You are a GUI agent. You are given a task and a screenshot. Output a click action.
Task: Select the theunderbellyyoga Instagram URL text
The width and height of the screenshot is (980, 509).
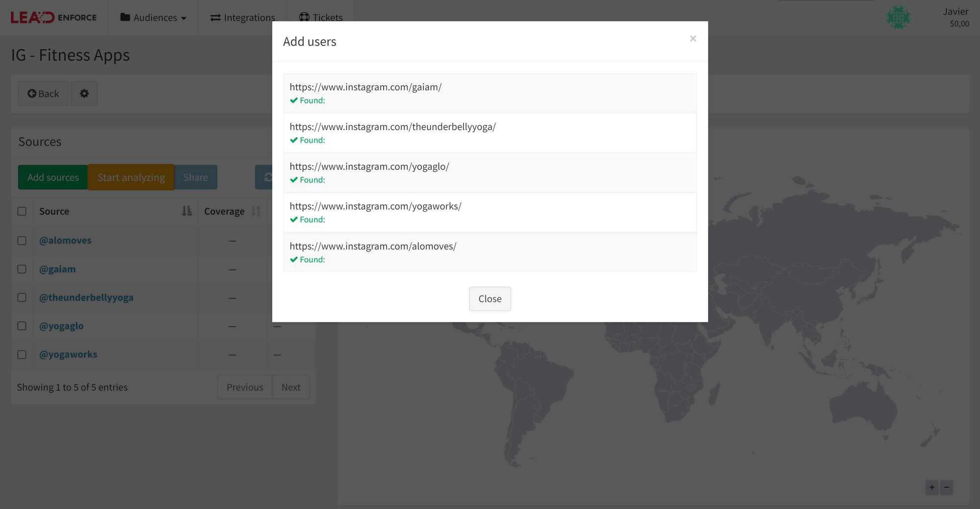pos(392,127)
